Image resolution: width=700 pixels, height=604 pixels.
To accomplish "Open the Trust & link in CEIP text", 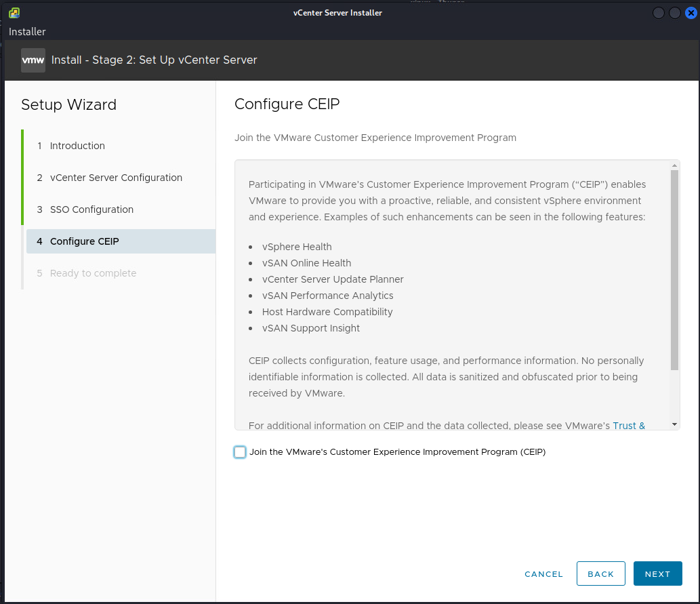I will (x=628, y=426).
